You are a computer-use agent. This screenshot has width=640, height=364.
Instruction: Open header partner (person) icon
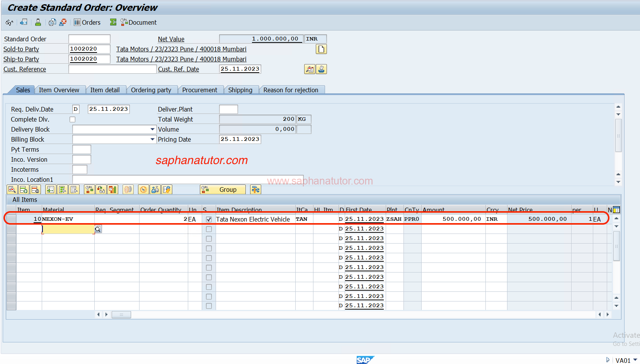coord(38,22)
